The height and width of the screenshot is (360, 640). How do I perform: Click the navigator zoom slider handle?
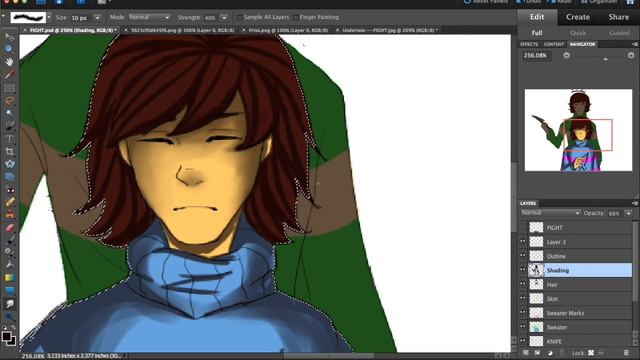(x=605, y=59)
